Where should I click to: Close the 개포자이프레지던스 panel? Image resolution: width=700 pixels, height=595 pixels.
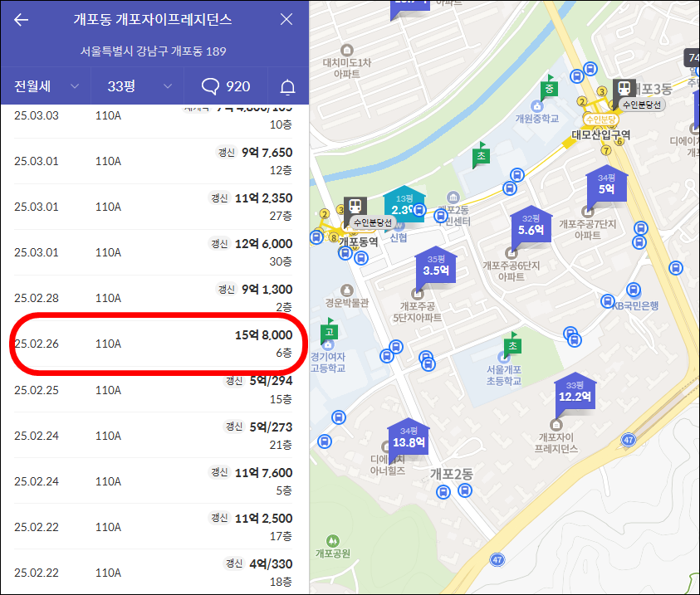tap(286, 19)
